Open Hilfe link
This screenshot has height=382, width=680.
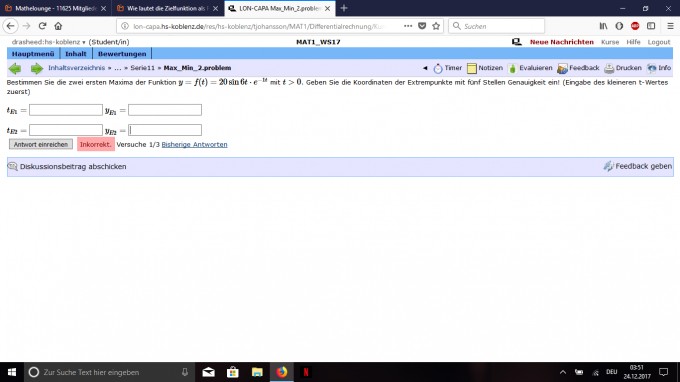pos(633,42)
